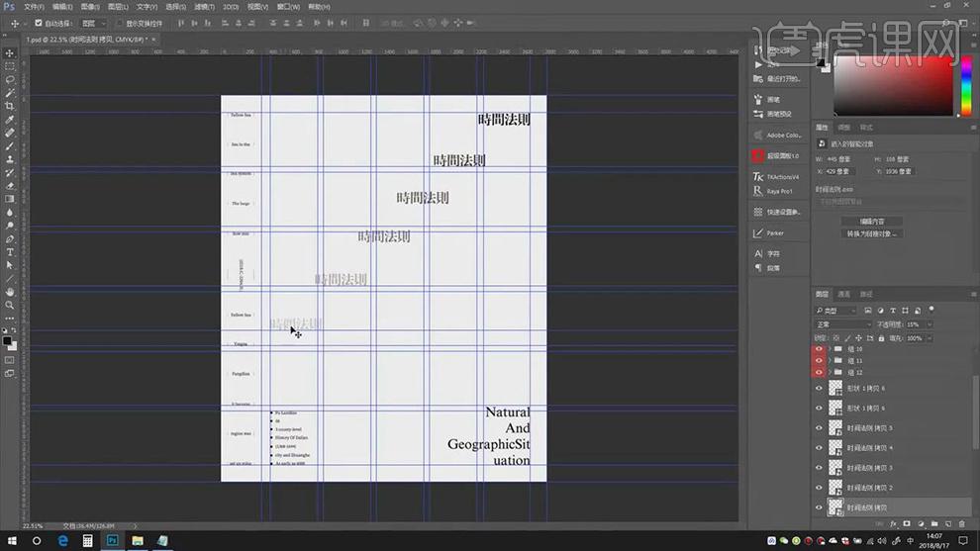Click the 编辑内容 edit contents button
The width and height of the screenshot is (980, 551).
tap(871, 222)
